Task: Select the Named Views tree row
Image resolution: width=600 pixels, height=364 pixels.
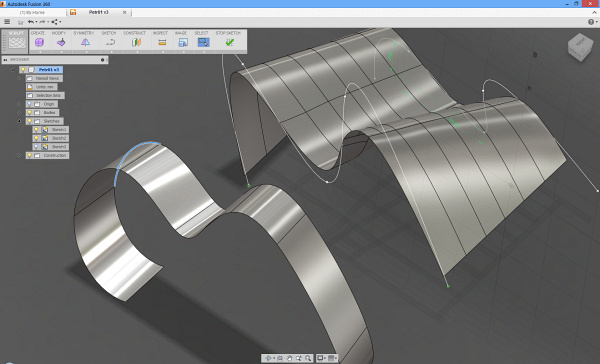Action: [x=44, y=78]
